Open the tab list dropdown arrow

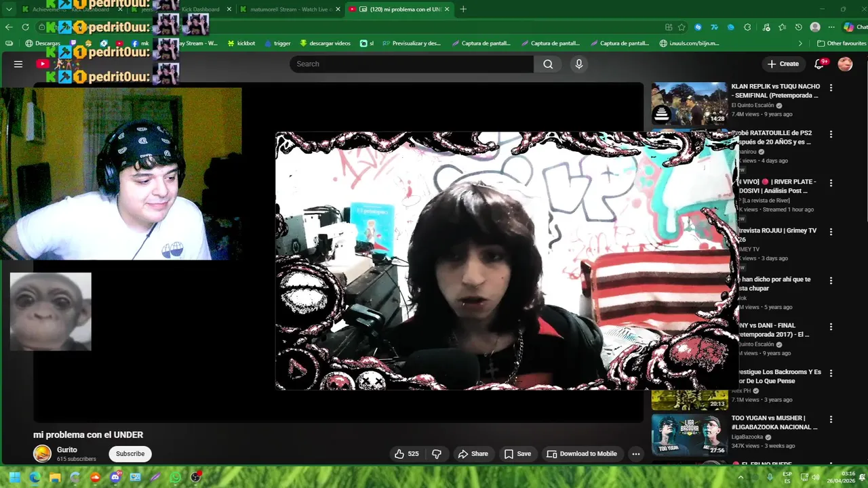pos(9,9)
